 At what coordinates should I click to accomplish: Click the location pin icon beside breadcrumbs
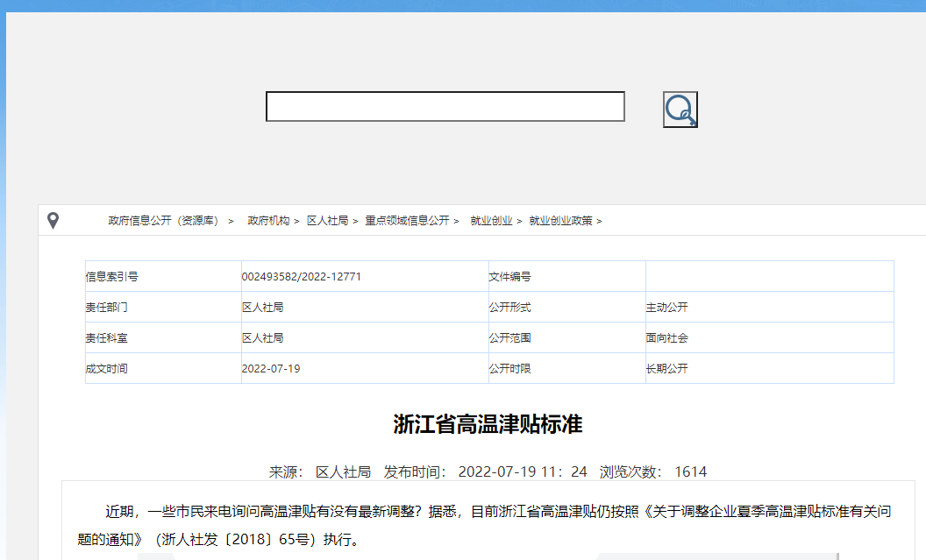(x=53, y=221)
